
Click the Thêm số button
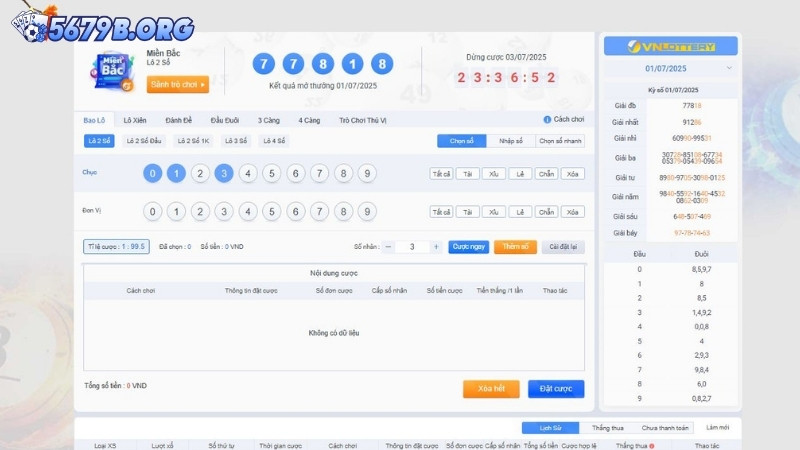pyautogui.click(x=515, y=247)
